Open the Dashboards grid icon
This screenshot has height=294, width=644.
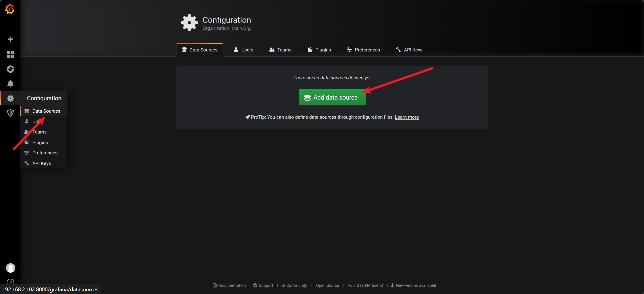click(10, 54)
